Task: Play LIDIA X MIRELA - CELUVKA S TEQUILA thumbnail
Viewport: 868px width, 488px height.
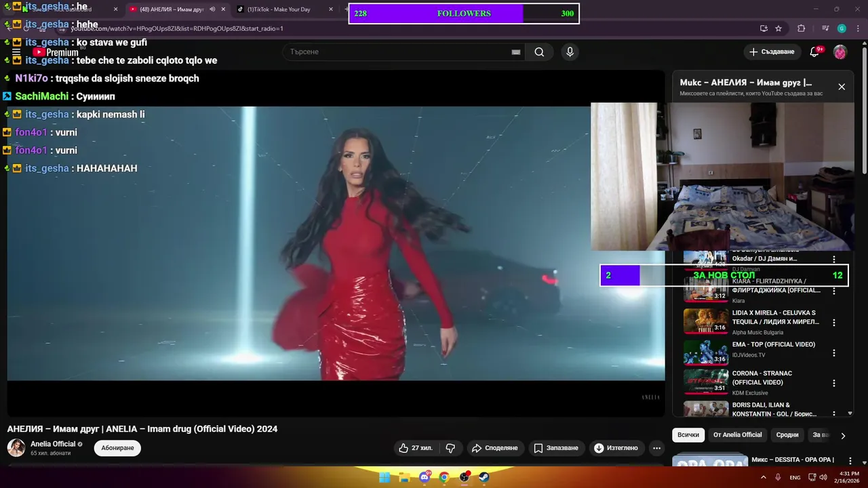Action: tap(705, 322)
